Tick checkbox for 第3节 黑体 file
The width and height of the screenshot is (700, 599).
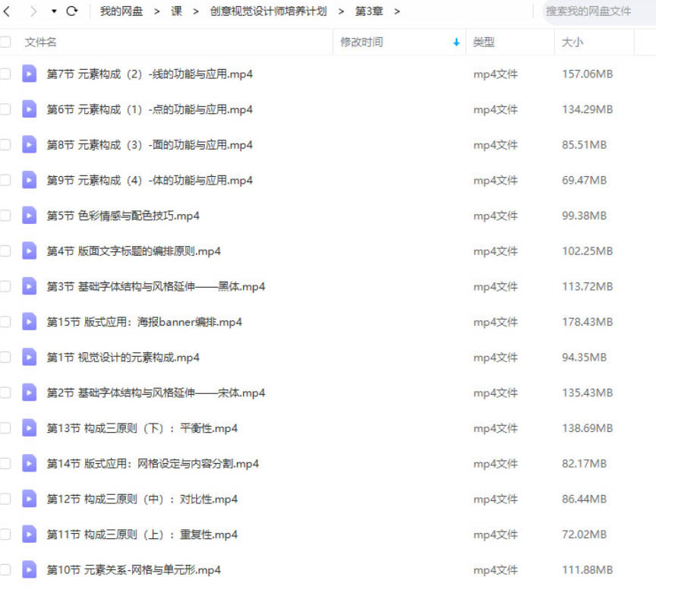point(5,286)
